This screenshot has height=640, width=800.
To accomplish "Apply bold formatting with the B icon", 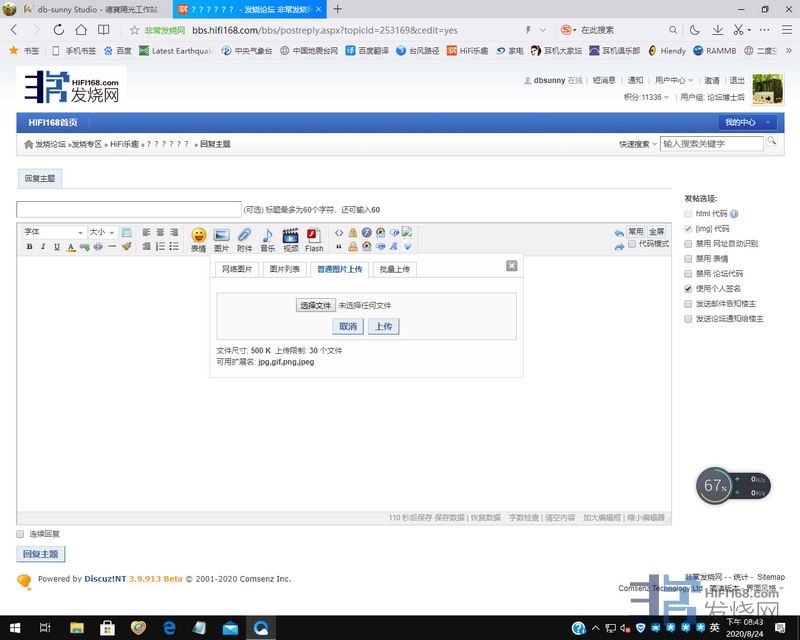I will point(29,247).
